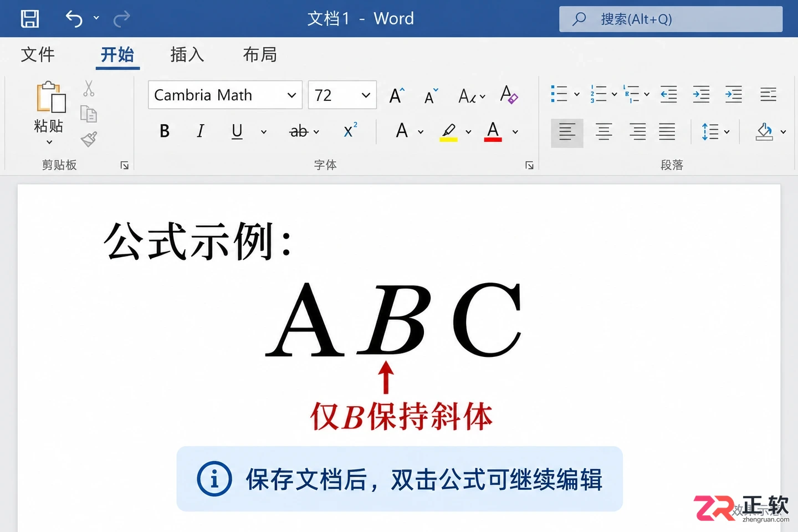Open the 字体 dialog launcher
The image size is (798, 532).
[529, 165]
